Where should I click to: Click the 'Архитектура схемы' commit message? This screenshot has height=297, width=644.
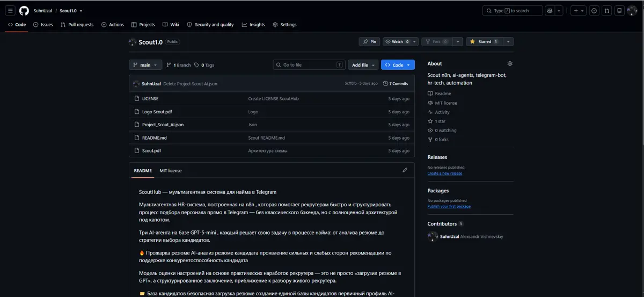pos(268,151)
